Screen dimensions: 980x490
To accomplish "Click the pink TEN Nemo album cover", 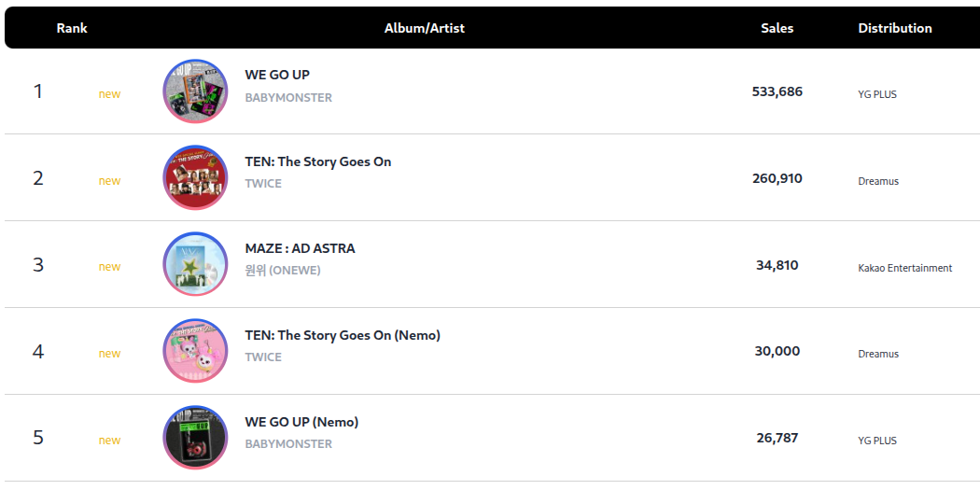I will pos(195,352).
